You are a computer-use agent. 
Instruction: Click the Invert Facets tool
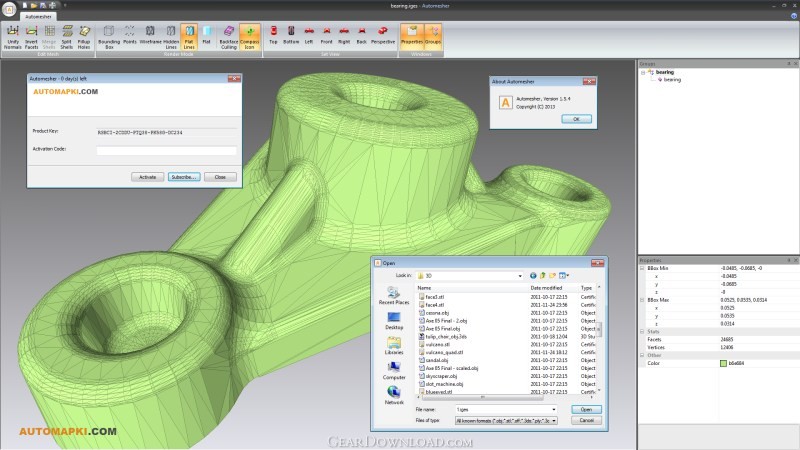[x=31, y=37]
